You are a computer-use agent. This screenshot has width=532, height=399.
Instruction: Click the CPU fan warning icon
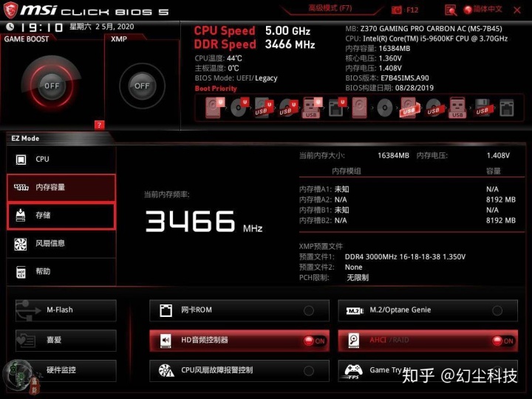click(x=166, y=370)
